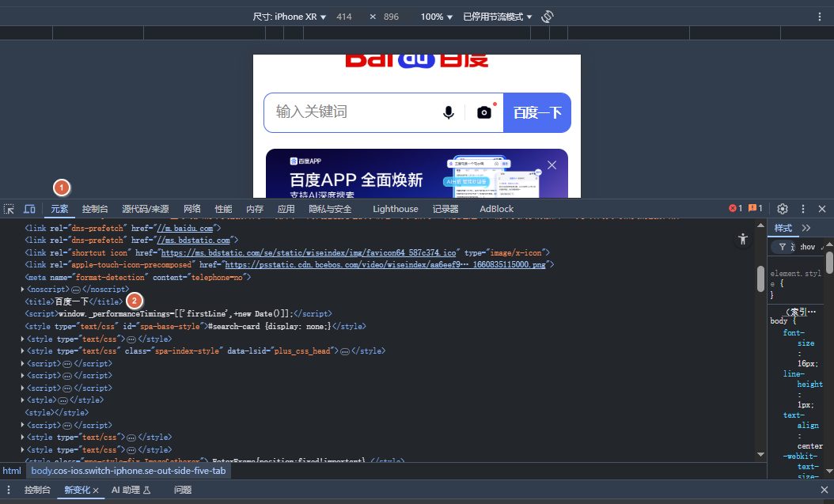Screen dimensions: 834x504
Task: Select the script _performanceTimings row
Action: [x=178, y=314]
